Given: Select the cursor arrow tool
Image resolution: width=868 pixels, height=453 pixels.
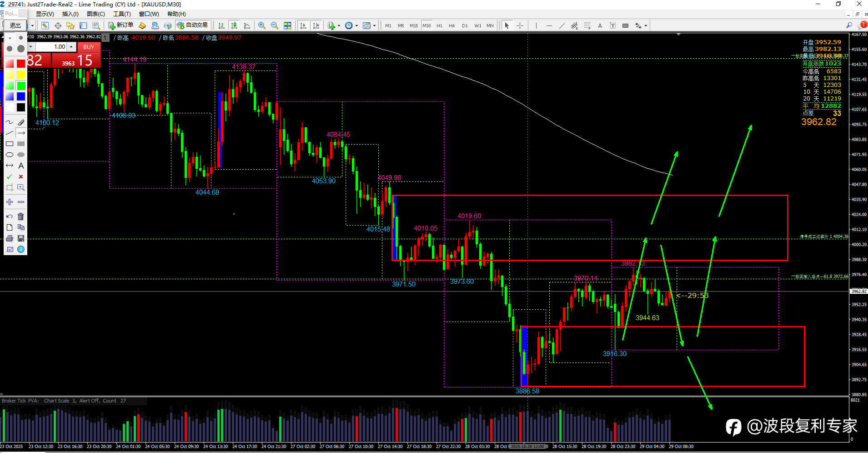Looking at the screenshot, I should (507, 25).
